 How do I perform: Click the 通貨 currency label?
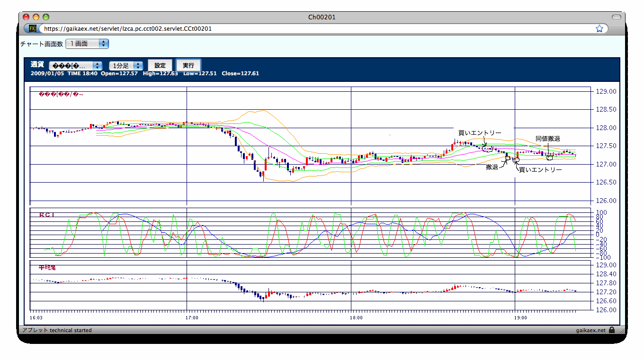click(x=37, y=64)
